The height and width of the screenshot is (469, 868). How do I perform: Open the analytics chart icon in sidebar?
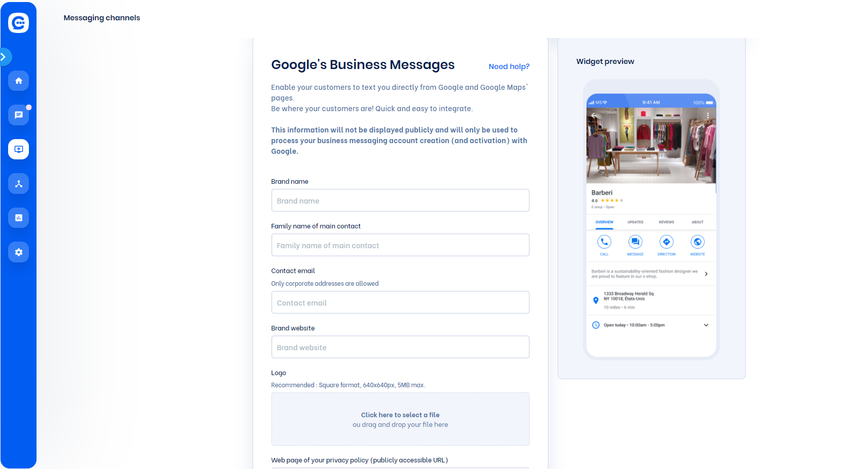pos(19,218)
